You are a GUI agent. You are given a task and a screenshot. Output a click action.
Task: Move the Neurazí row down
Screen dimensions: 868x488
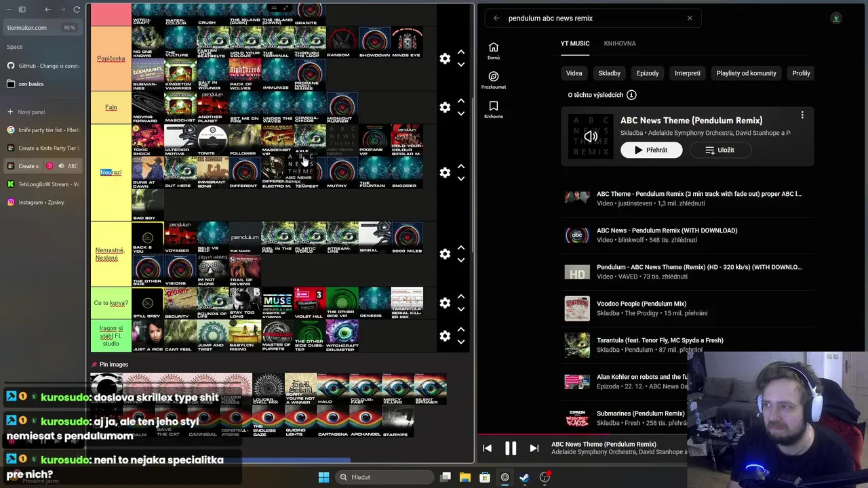(461, 178)
